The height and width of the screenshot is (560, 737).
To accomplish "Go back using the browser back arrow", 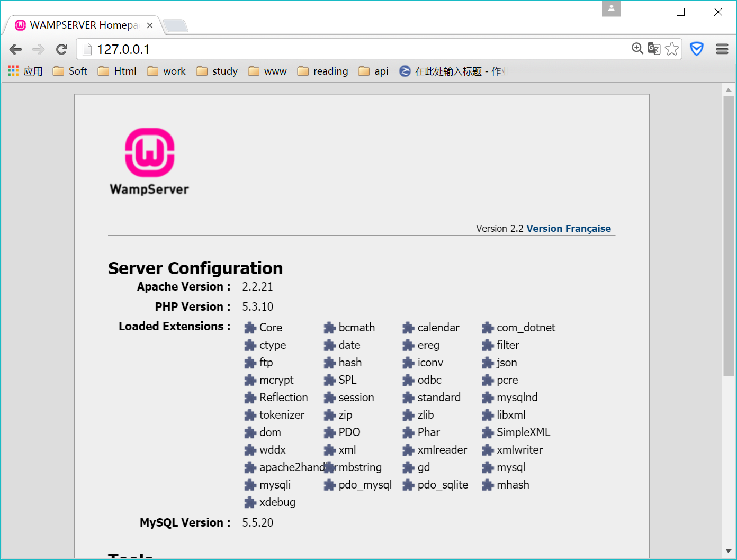I will [15, 49].
